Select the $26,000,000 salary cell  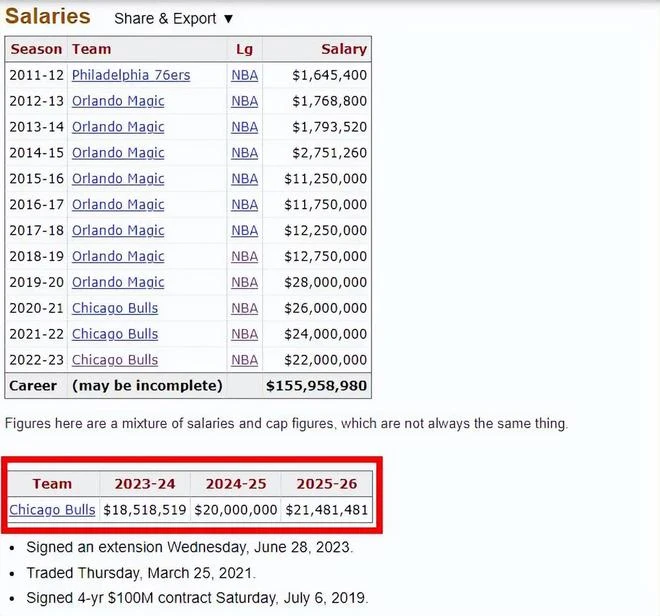coord(326,308)
